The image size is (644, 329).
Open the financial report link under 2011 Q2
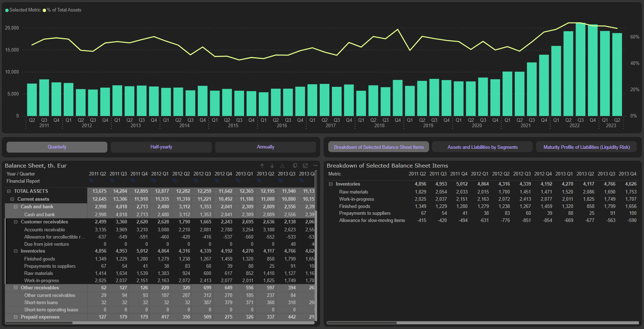point(91,181)
